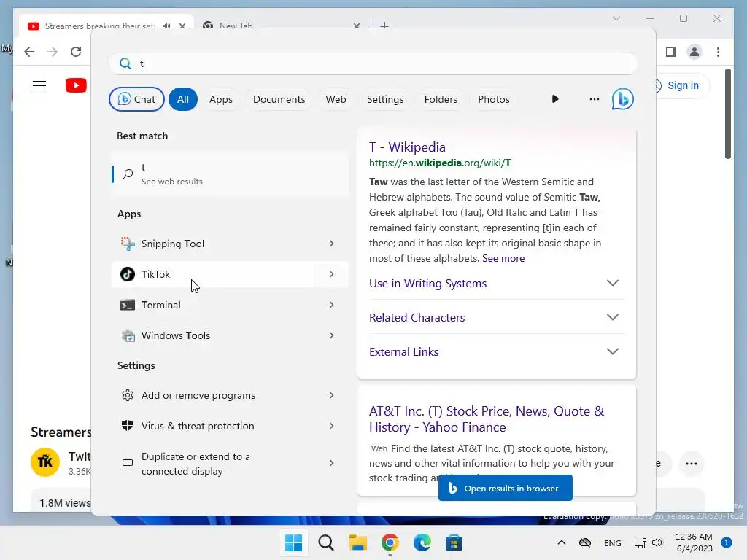Click the YouTube logo
Viewport: 747px width, 560px height.
[76, 86]
